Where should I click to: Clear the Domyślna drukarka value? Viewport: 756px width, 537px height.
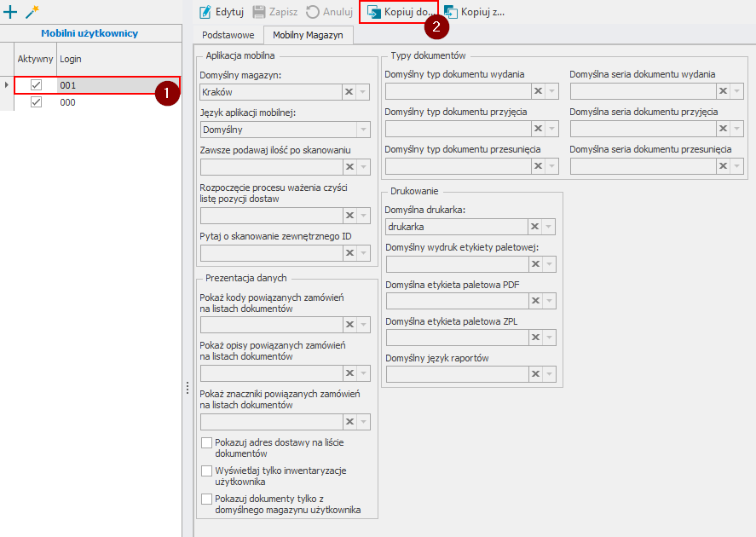[534, 227]
